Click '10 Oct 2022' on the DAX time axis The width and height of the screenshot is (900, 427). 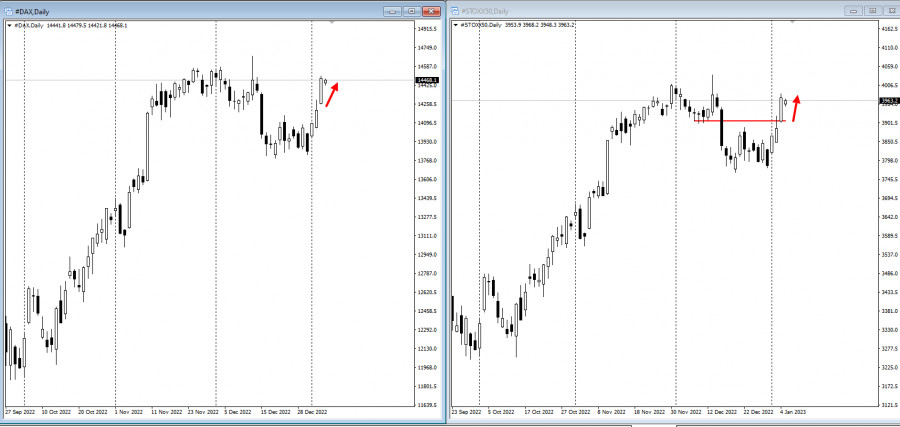click(56, 412)
